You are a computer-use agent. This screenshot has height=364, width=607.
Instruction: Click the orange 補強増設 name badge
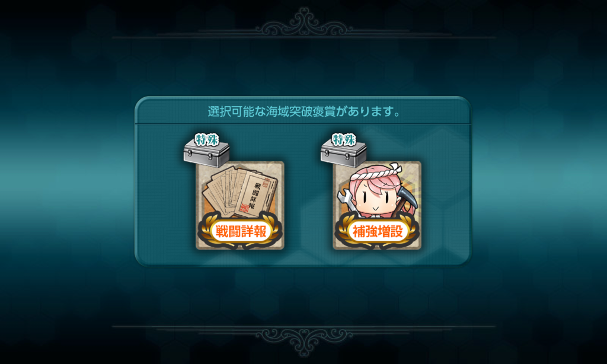[378, 232]
